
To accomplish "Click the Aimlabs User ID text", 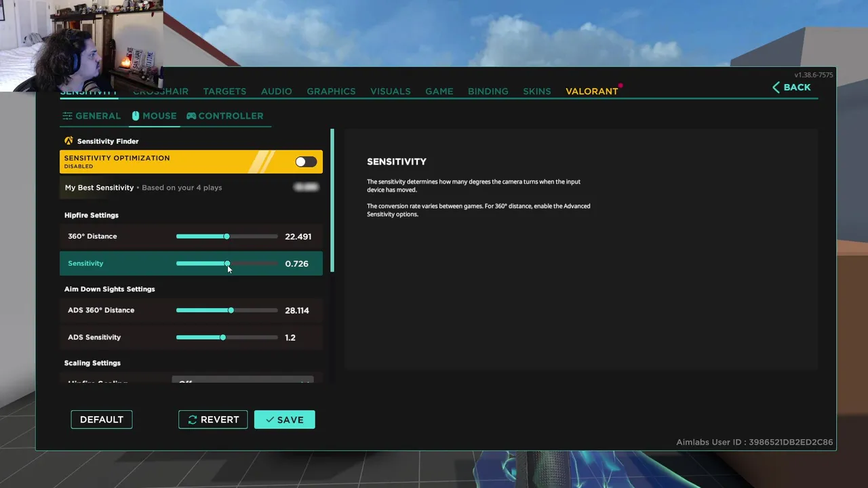I will tap(755, 443).
